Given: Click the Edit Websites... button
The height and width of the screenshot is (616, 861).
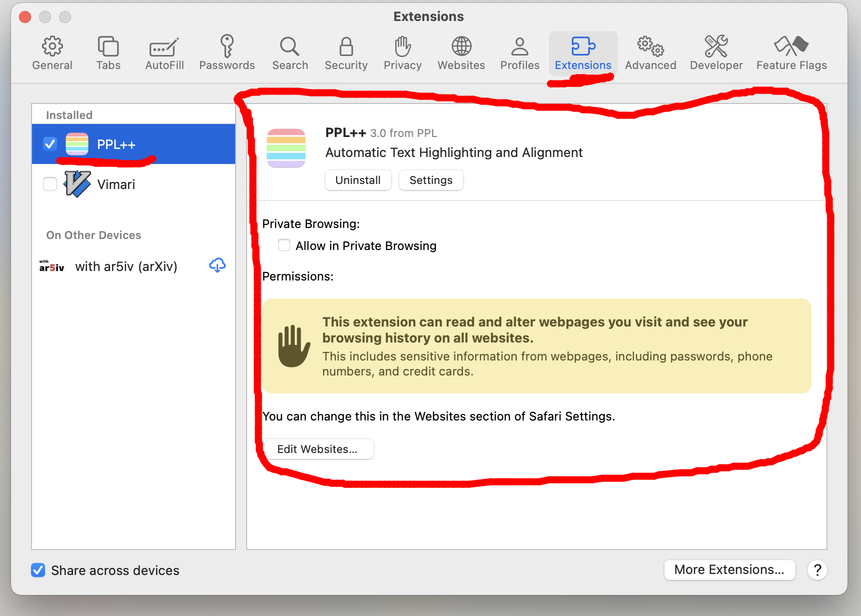Looking at the screenshot, I should point(317,449).
